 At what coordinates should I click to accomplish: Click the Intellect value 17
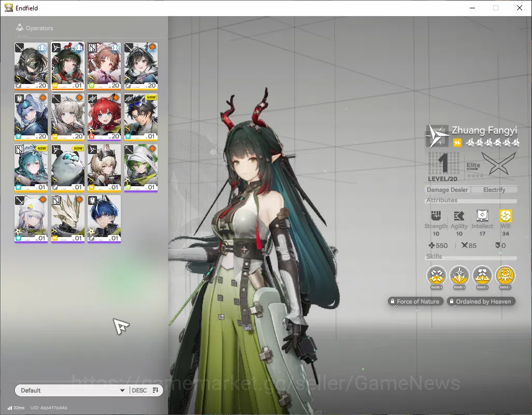482,233
